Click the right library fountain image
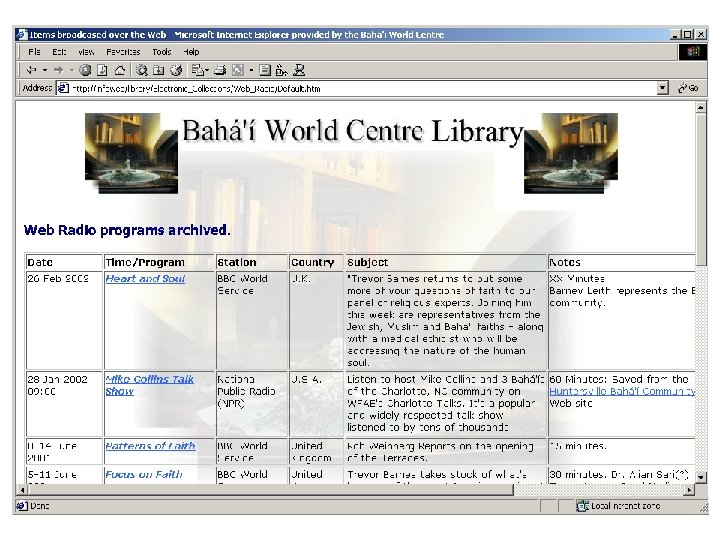 (x=571, y=153)
